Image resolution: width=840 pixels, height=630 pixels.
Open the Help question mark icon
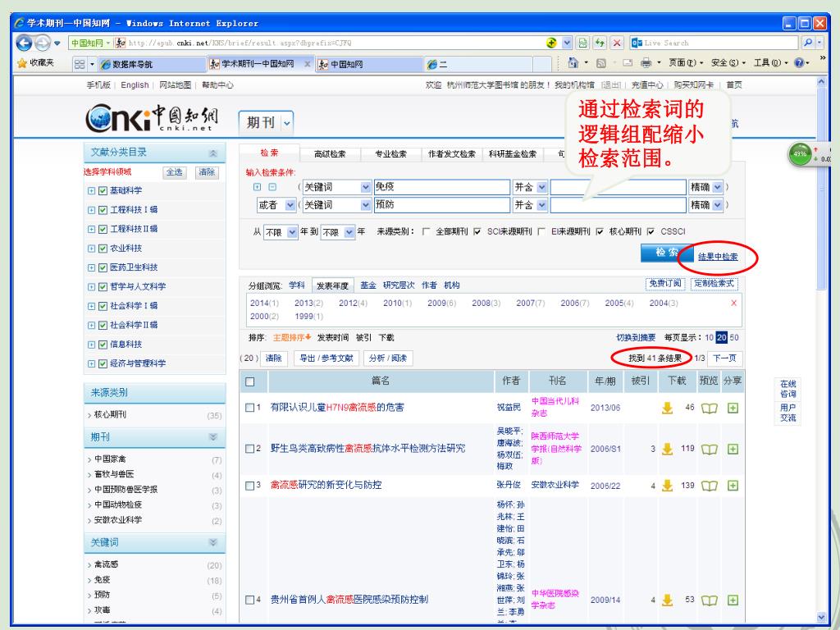(x=799, y=63)
